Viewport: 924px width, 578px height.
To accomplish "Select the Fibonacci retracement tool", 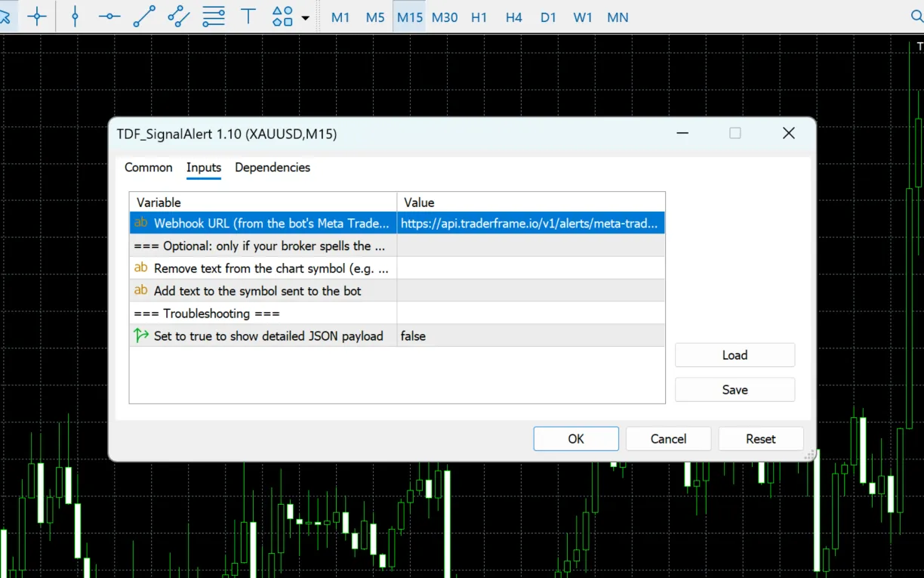I will point(214,17).
